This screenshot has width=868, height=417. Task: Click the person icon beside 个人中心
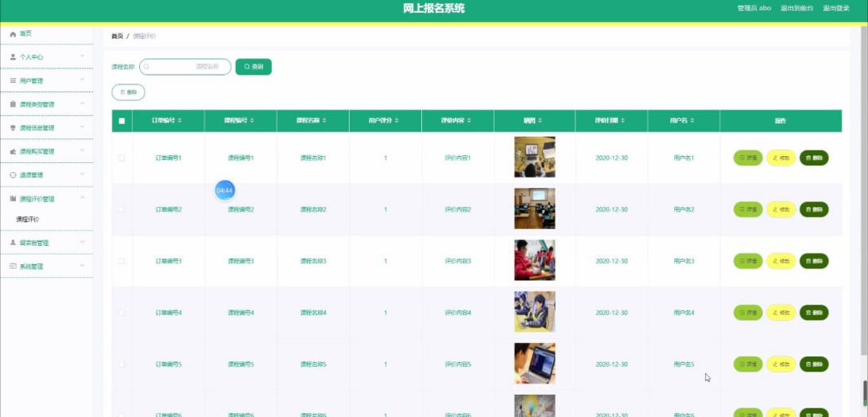click(13, 57)
